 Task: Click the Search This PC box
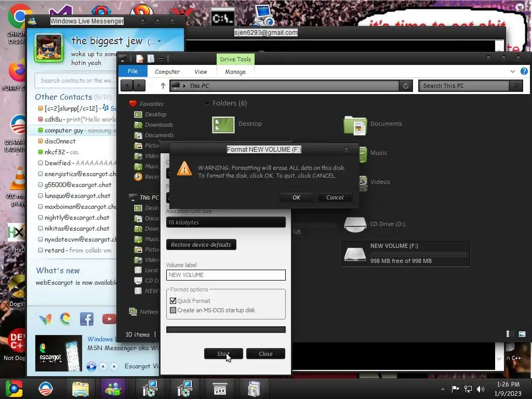pos(464,86)
